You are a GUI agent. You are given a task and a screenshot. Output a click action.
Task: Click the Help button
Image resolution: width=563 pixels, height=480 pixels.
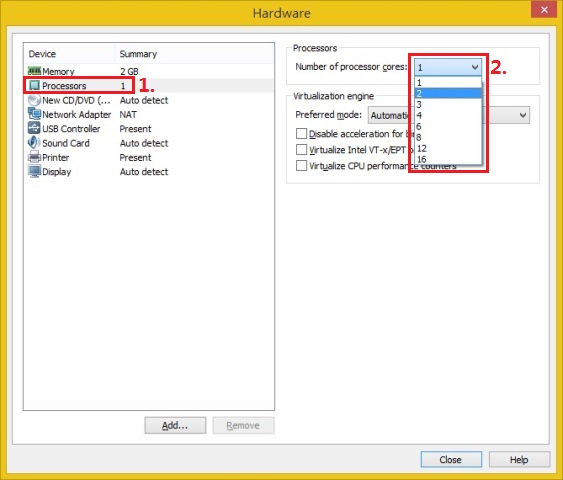click(x=519, y=460)
